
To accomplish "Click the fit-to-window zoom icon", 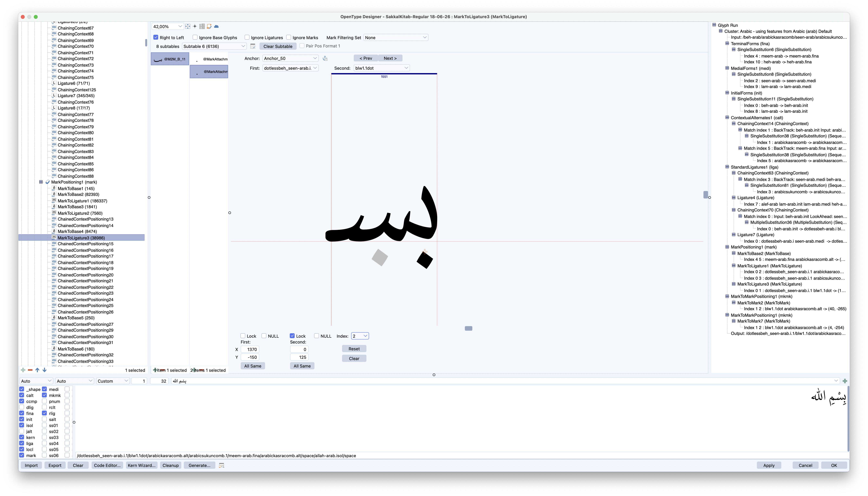I will pos(188,26).
